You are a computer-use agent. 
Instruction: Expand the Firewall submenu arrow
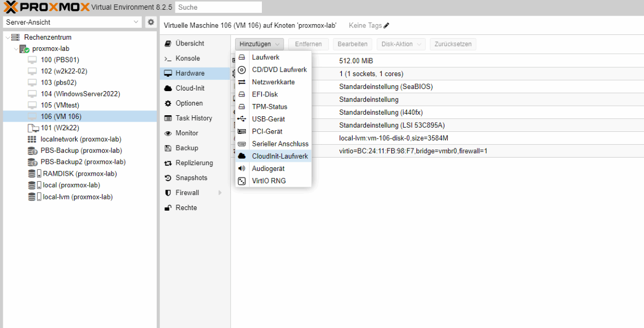click(220, 193)
